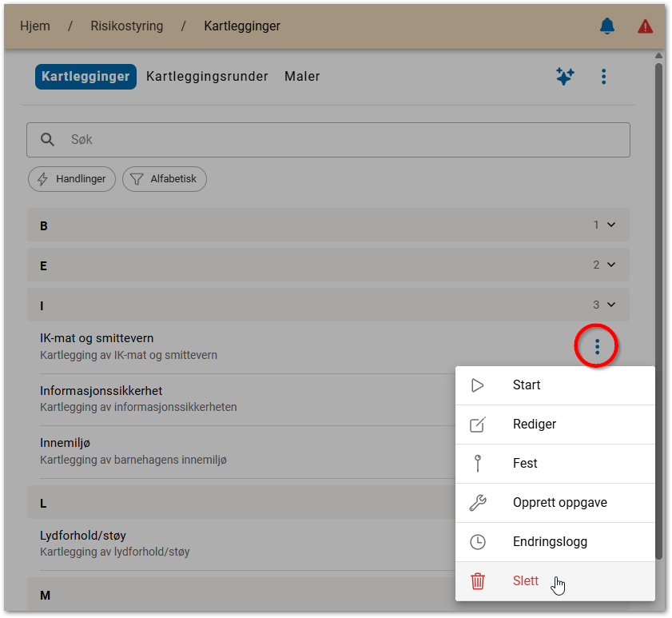Open the Maler tab
This screenshot has height=618, width=672.
point(302,77)
